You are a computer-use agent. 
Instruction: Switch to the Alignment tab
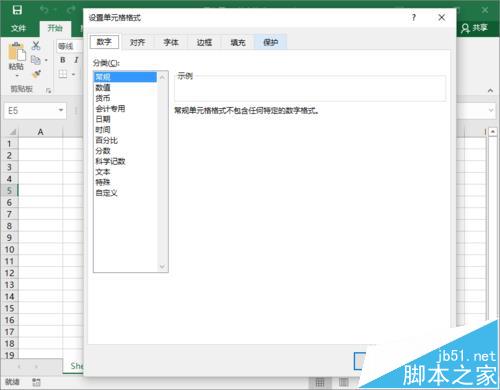tap(138, 42)
